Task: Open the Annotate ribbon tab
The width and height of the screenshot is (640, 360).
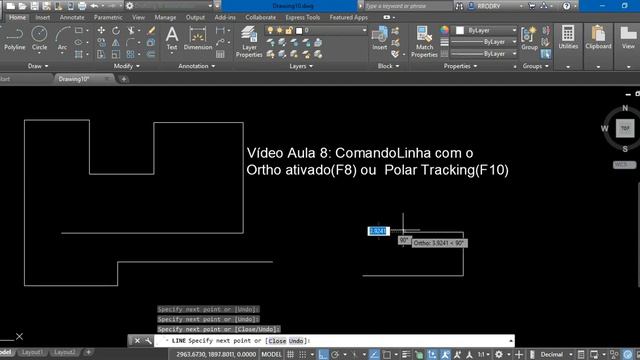Action: 72,18
